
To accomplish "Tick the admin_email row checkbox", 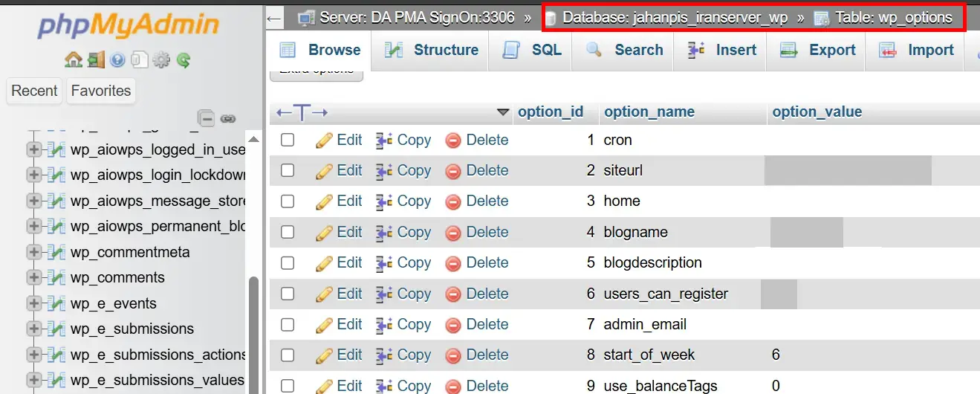I will click(288, 325).
